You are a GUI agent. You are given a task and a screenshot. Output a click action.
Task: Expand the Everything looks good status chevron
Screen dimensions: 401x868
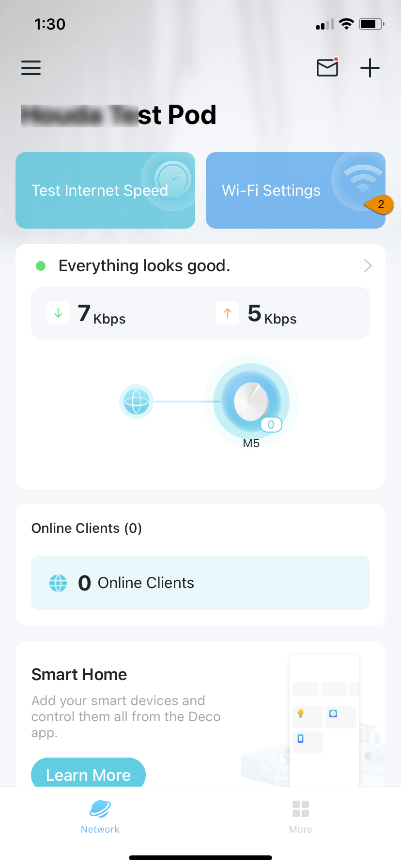(368, 265)
